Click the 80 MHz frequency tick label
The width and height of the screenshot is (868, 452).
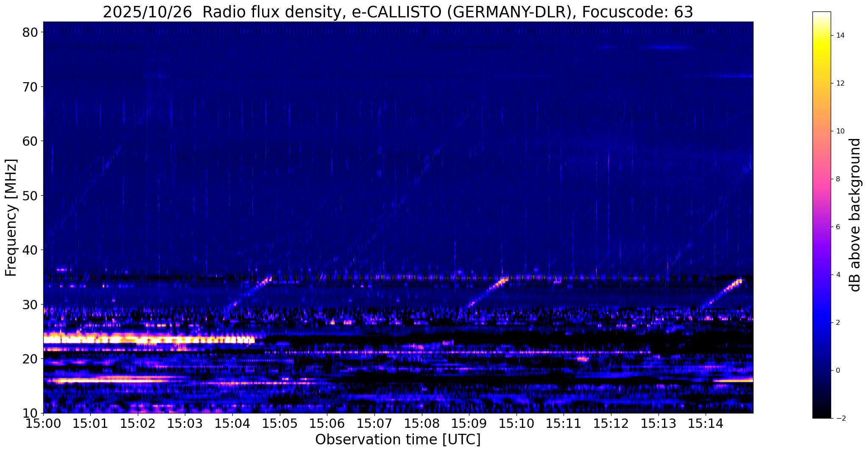(31, 33)
